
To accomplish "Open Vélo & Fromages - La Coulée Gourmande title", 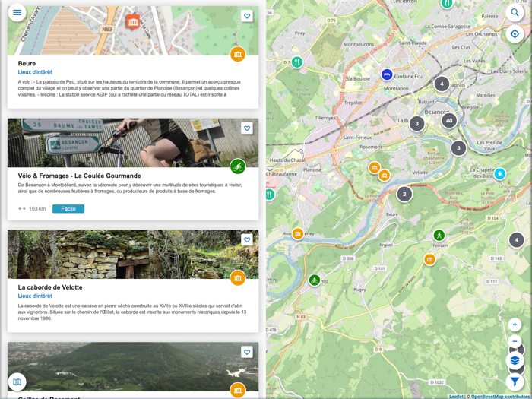I will [79, 176].
